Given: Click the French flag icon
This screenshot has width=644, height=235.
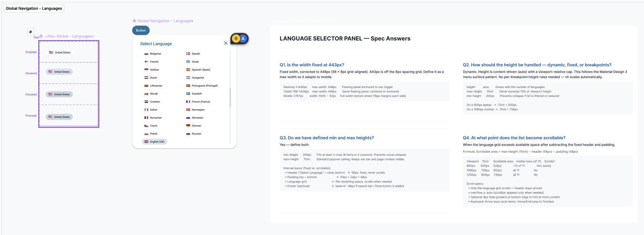Looking at the screenshot, I should point(188,102).
